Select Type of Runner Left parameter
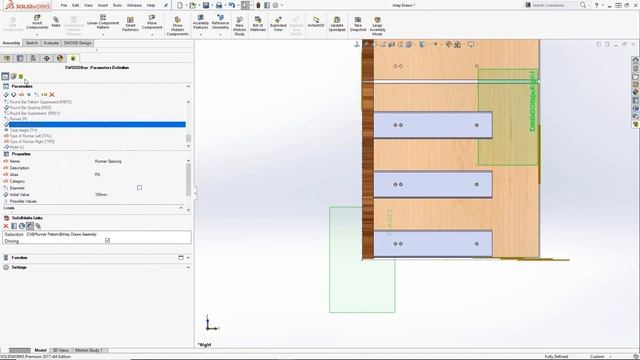This screenshot has width=640, height=360. (x=30, y=136)
